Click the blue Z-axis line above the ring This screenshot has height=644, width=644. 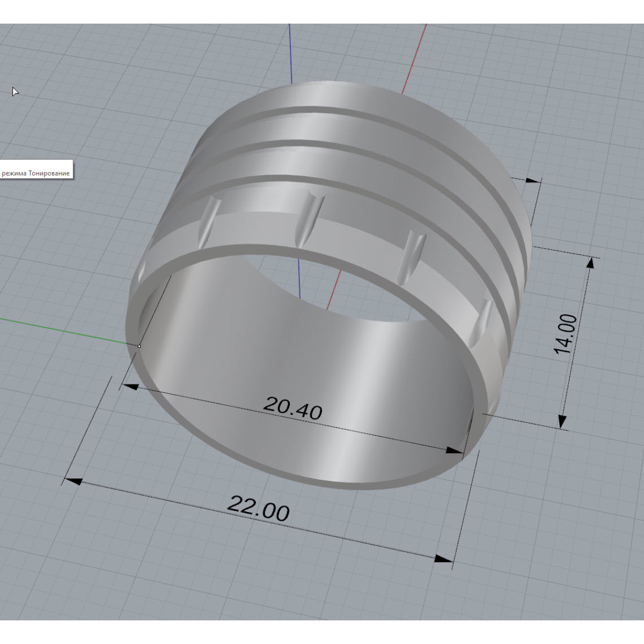[290, 54]
